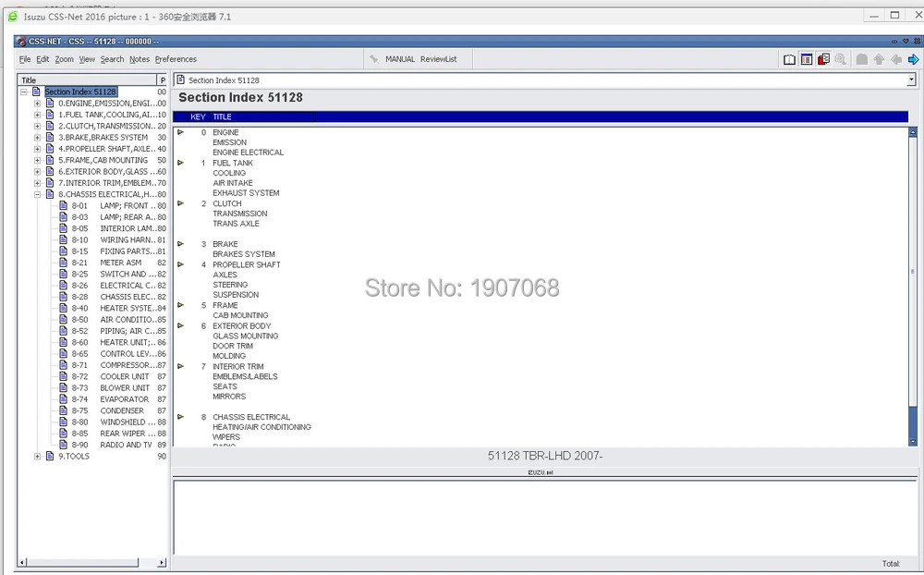Viewport: 924px width, 575px height.
Task: Click the page icon for 8-73 BLOWER UNIT
Action: tap(64, 387)
